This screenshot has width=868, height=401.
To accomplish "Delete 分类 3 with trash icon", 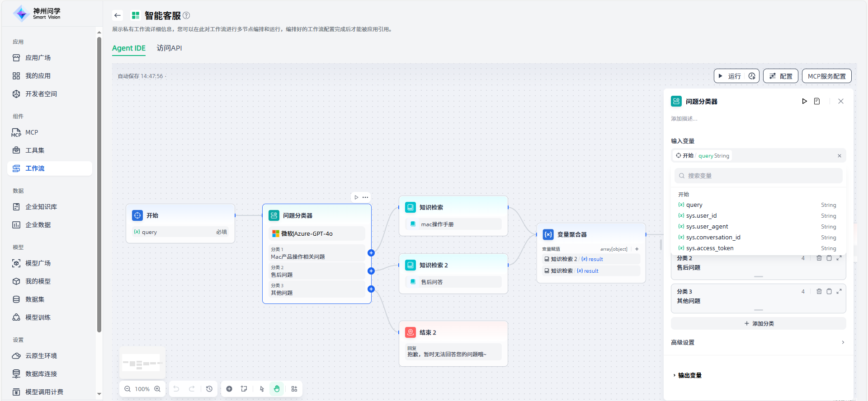I will (819, 291).
